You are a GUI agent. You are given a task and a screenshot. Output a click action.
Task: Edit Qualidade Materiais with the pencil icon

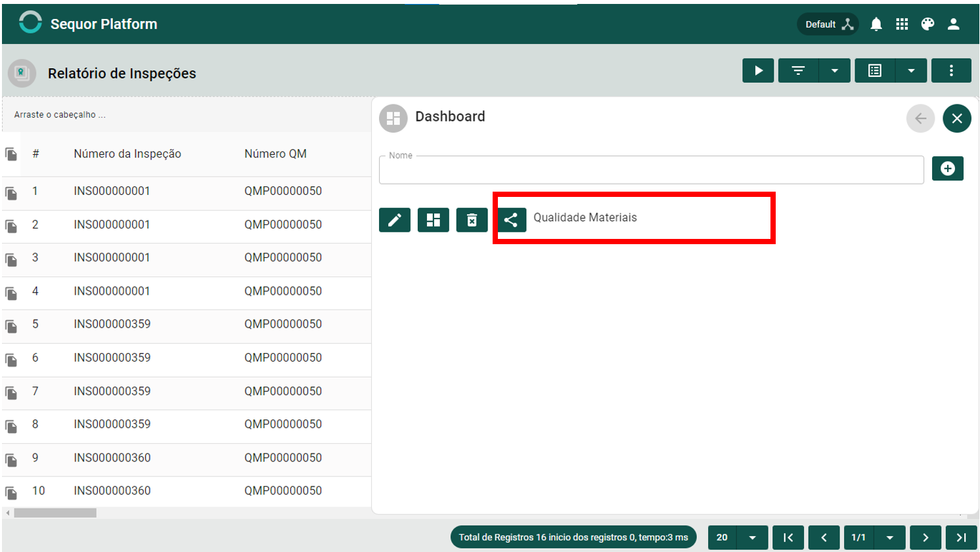(x=395, y=220)
